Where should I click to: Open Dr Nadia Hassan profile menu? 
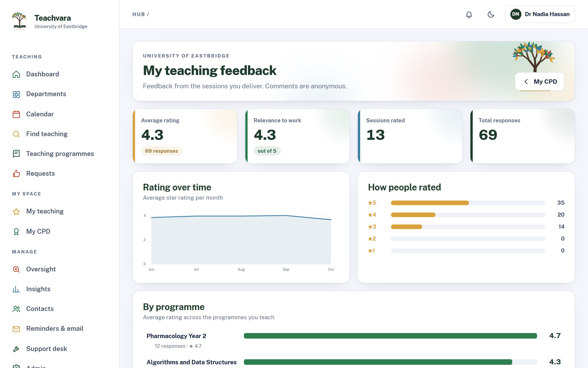(540, 14)
